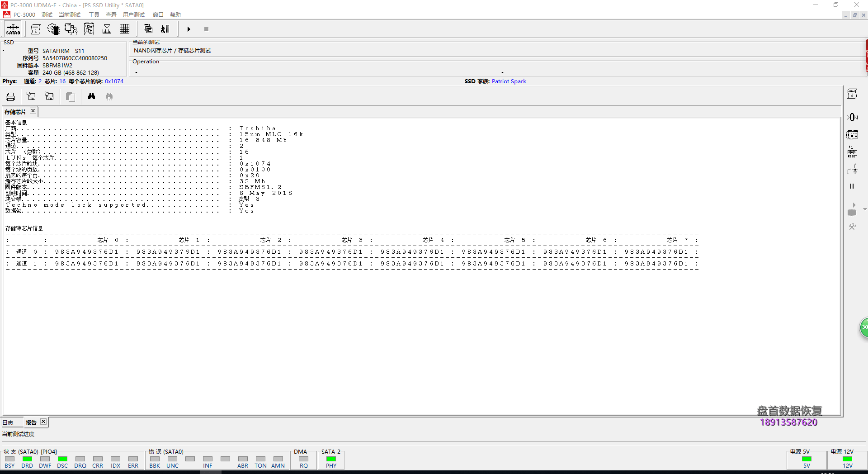Open the Operation panel left dropdown arrow

[136, 72]
